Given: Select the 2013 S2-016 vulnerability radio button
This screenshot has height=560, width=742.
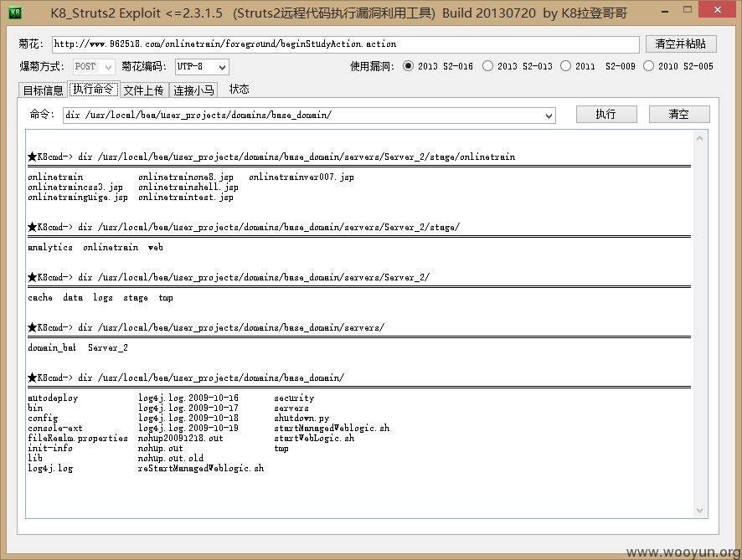Looking at the screenshot, I should (408, 66).
